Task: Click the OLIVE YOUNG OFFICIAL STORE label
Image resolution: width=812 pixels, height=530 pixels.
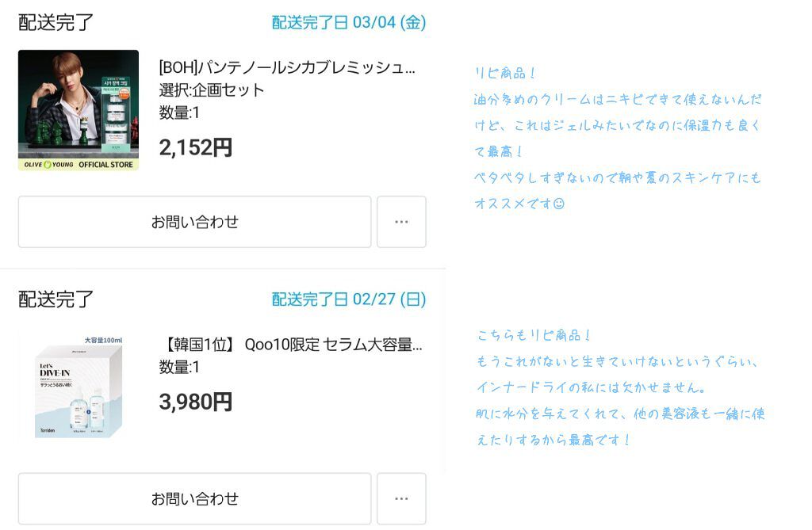Action: tap(79, 163)
